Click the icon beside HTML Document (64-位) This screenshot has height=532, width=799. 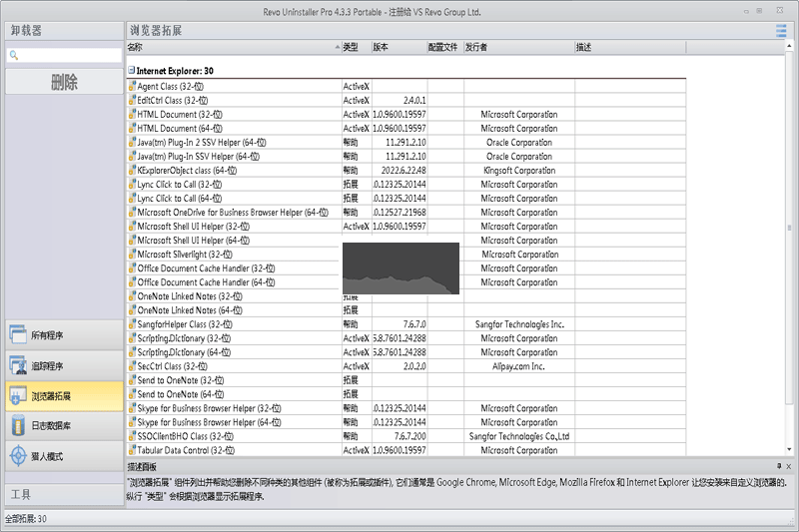click(132, 129)
